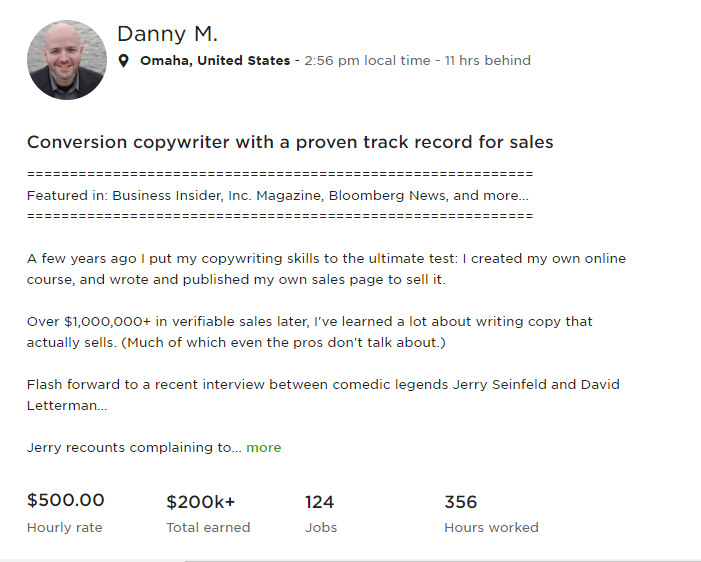Click the "Over $1,000,000+" sales paragraph
This screenshot has width=701, height=562.
tap(309, 332)
